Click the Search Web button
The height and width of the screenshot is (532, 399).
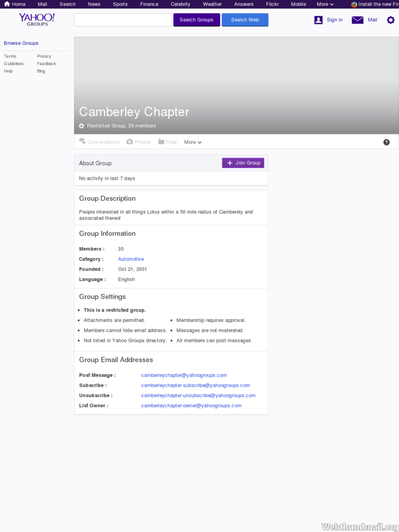click(245, 20)
